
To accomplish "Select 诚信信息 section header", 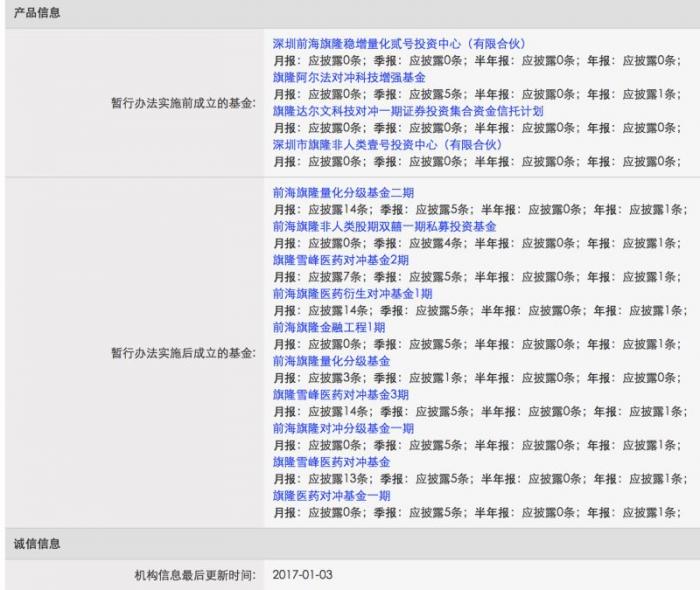I will coord(37,544).
